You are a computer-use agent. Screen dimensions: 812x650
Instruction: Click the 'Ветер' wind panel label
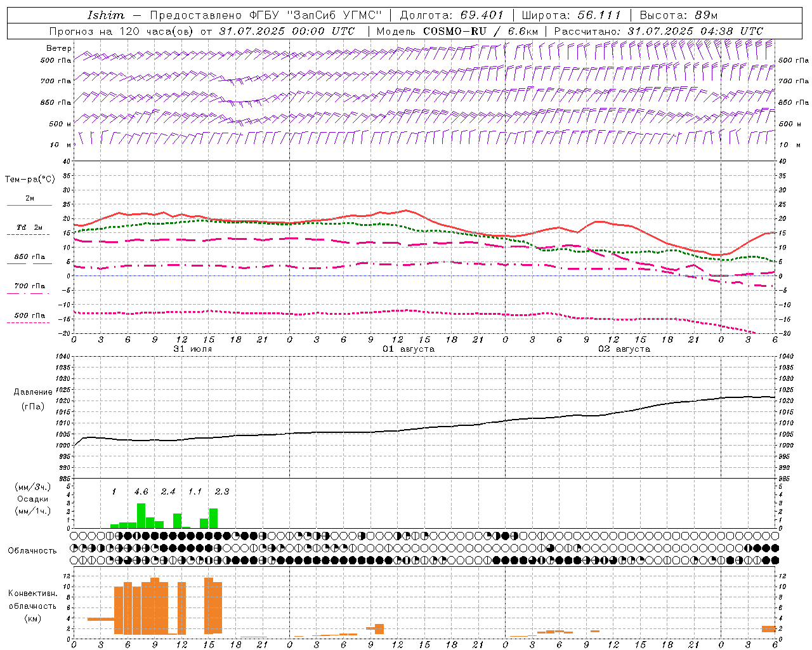(x=58, y=48)
